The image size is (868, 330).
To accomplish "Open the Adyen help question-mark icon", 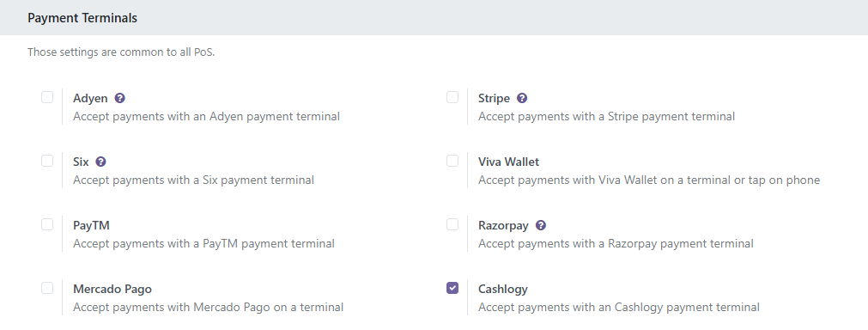I will pos(119,98).
